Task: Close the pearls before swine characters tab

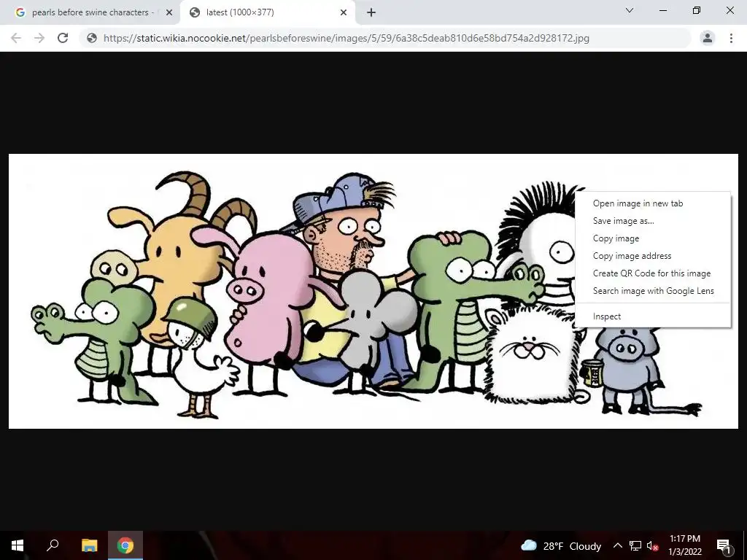Action: tap(169, 13)
